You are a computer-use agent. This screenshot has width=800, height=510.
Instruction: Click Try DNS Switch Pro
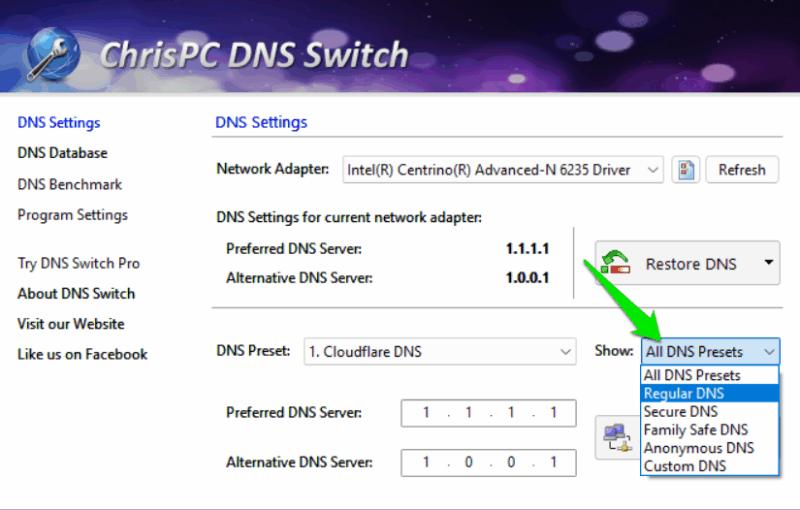pos(79,263)
